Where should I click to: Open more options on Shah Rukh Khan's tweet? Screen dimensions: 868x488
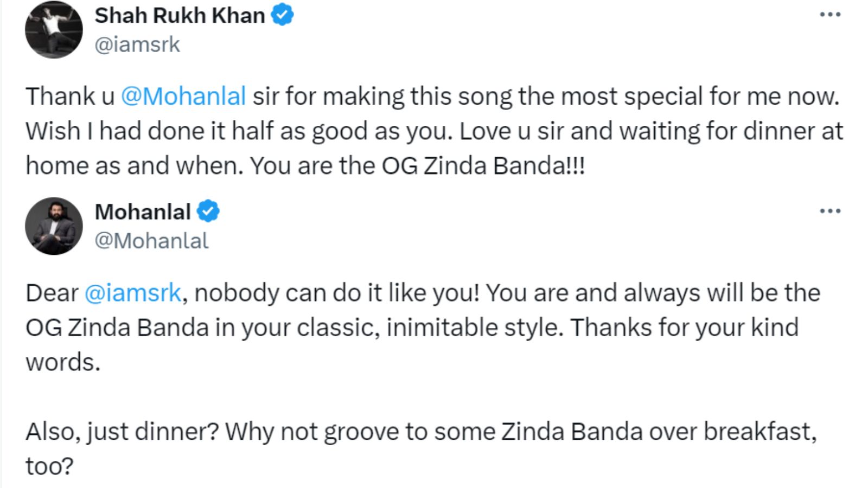[829, 15]
